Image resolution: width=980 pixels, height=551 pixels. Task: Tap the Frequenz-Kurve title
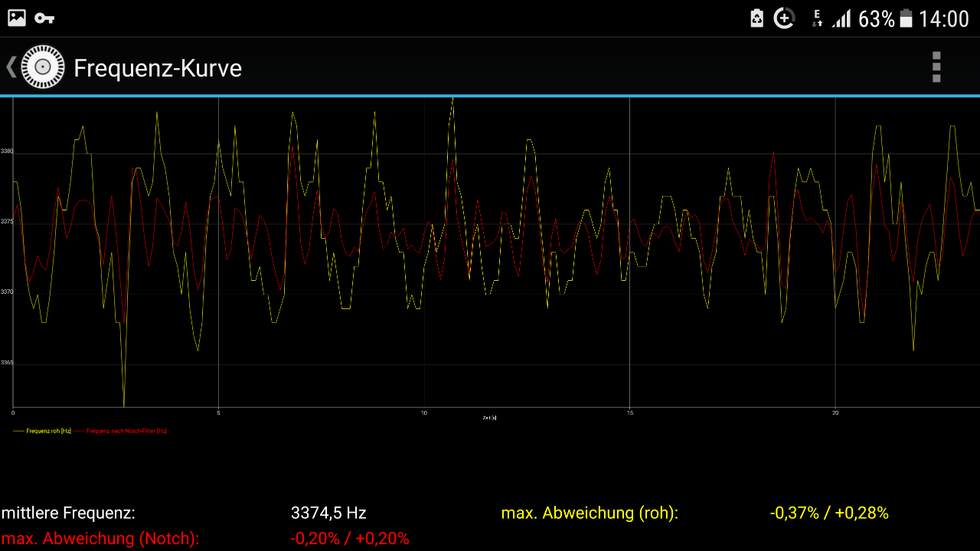(x=158, y=68)
